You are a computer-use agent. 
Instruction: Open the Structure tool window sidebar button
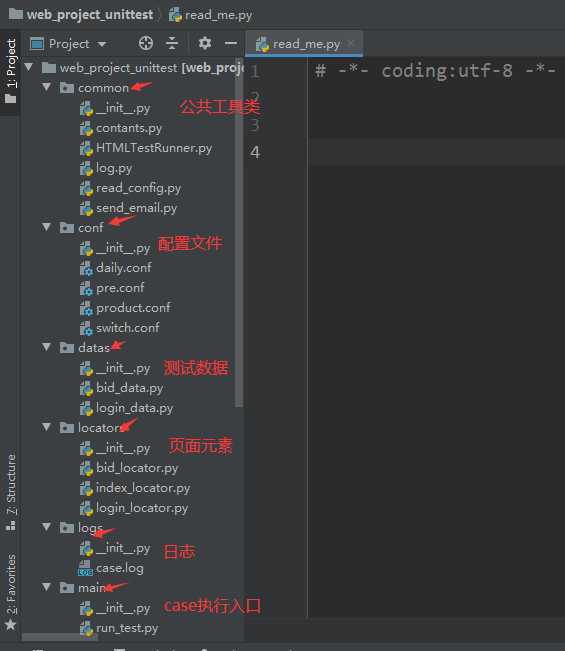pyautogui.click(x=11, y=492)
